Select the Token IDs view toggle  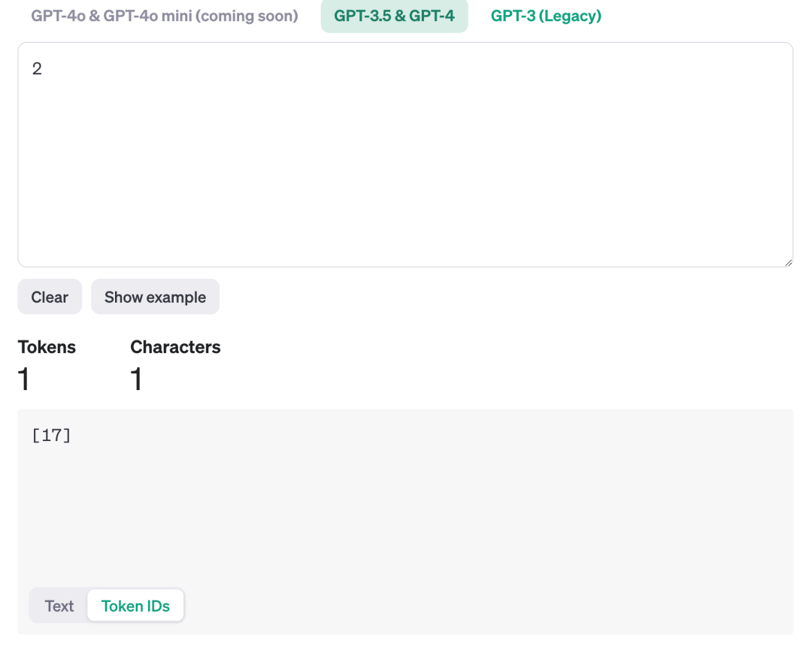tap(135, 606)
